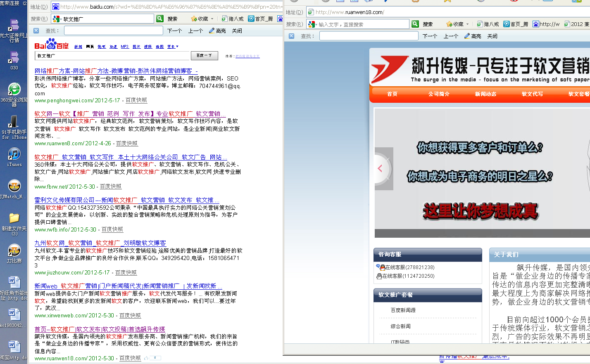Open 百度快照 for www.fbrw.net result
Screen dimensions: 590x364
point(111,187)
